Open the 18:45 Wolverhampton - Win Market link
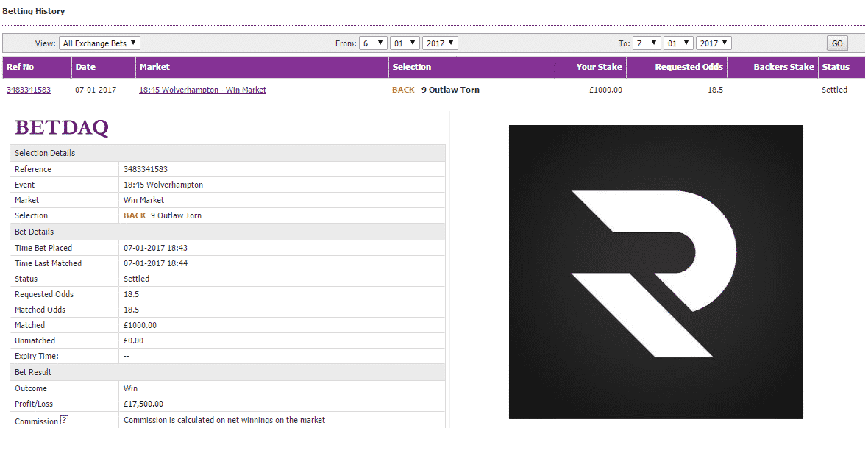The height and width of the screenshot is (453, 868). click(202, 90)
